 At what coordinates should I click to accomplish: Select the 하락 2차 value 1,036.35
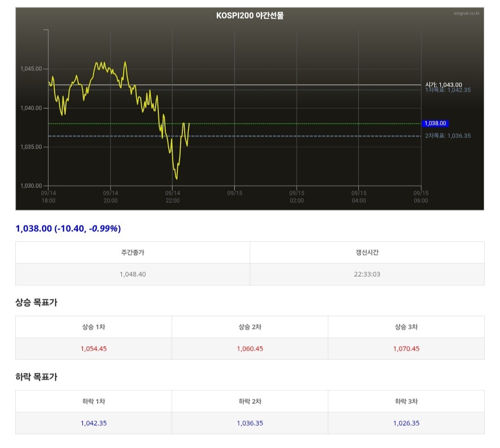pos(250,423)
